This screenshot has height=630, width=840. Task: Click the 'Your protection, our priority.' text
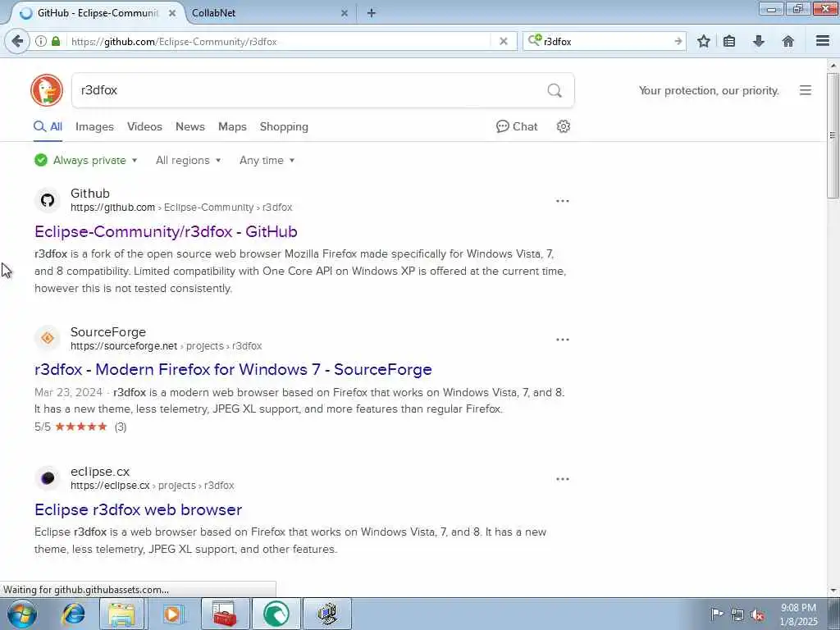pos(709,90)
